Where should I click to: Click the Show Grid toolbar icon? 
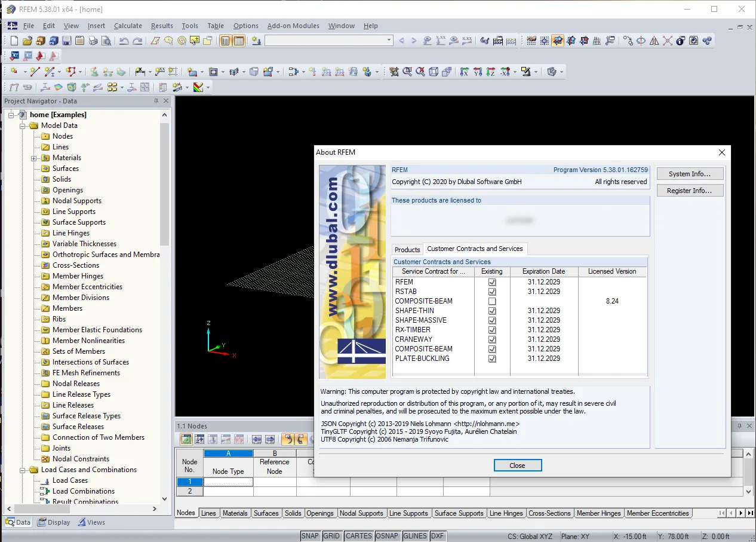click(x=531, y=41)
